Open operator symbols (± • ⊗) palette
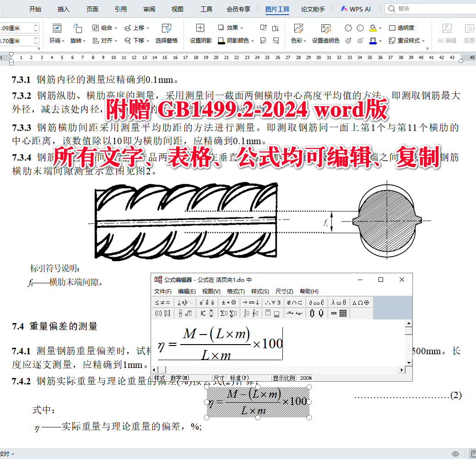Viewport: 476px width, 459px height. click(x=229, y=302)
